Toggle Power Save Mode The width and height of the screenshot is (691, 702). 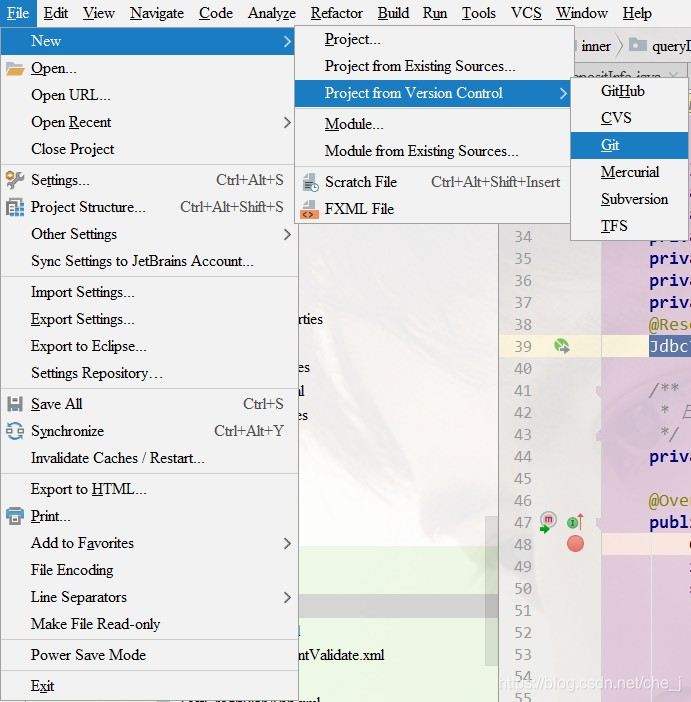(149, 655)
